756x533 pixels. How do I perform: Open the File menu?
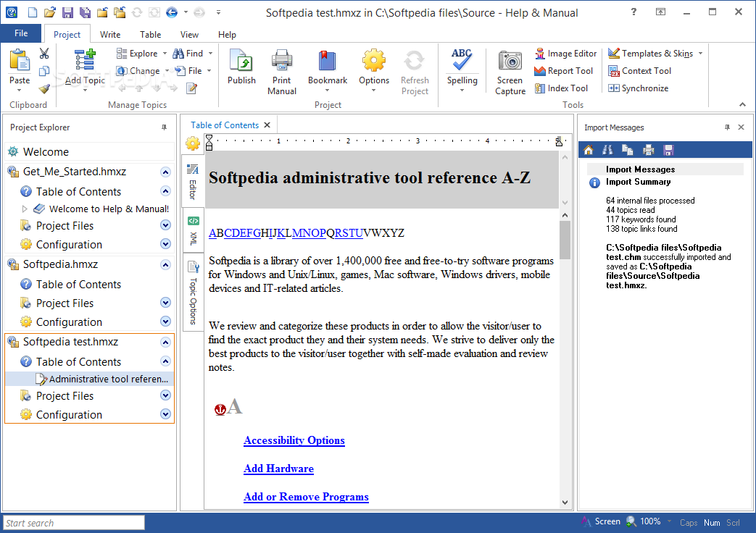(21, 33)
